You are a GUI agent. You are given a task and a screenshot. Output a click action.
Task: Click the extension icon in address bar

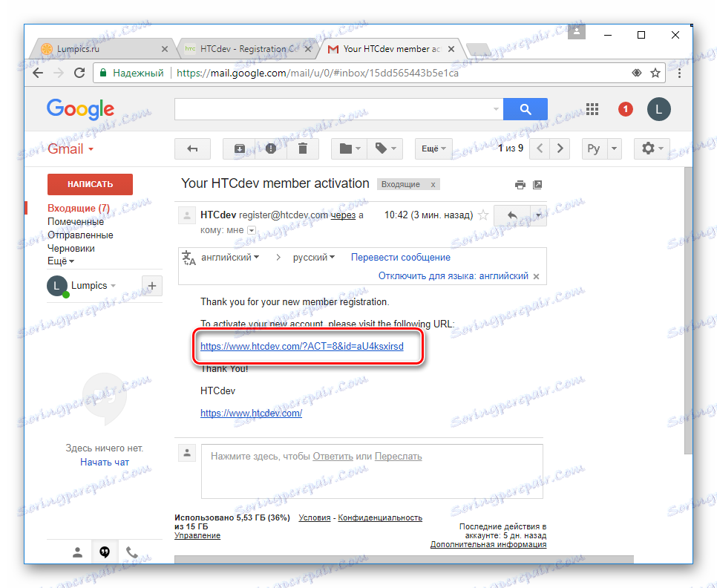pos(637,73)
